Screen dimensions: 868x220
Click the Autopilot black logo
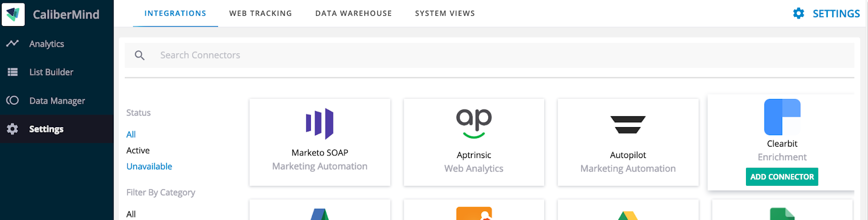[x=628, y=125]
